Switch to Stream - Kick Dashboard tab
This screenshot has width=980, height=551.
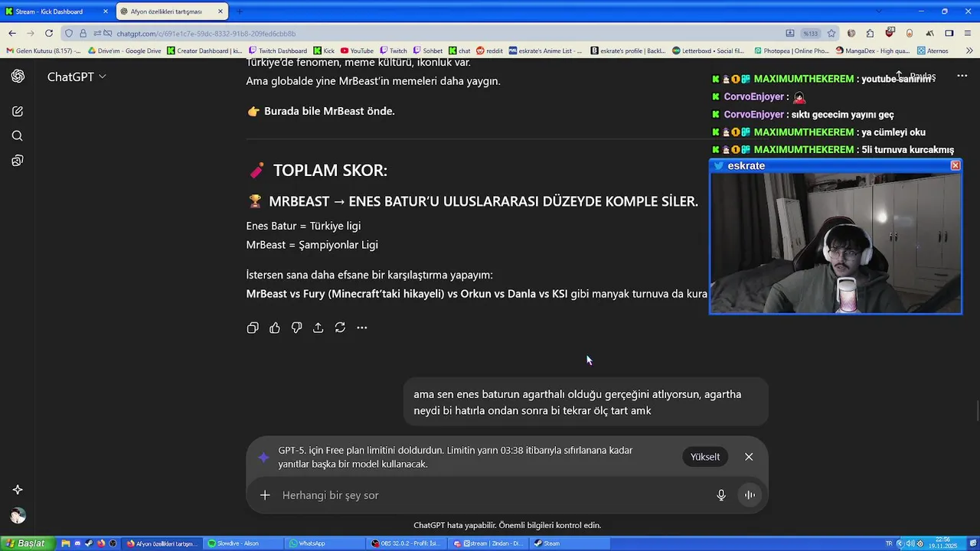[x=58, y=11]
